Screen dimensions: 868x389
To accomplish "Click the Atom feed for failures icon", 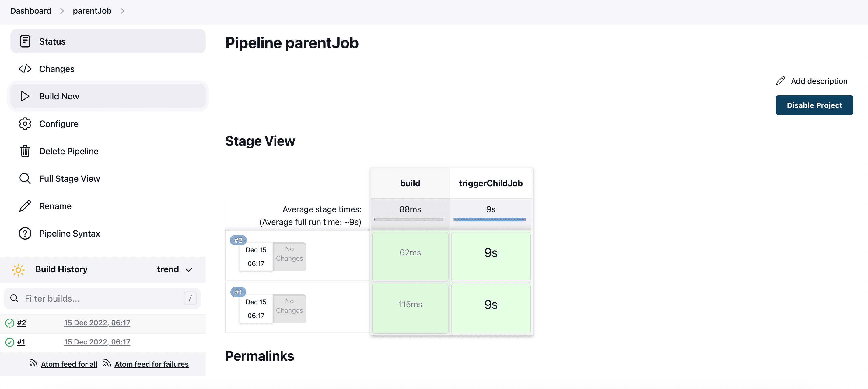I will coord(107,363).
